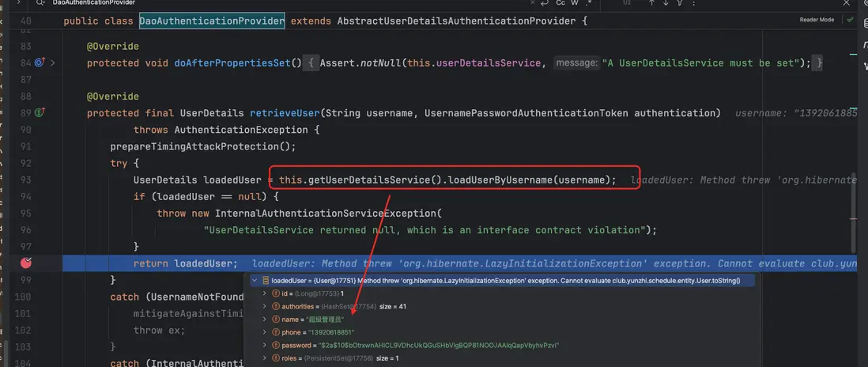Click line number 40 in gutter

(x=25, y=21)
